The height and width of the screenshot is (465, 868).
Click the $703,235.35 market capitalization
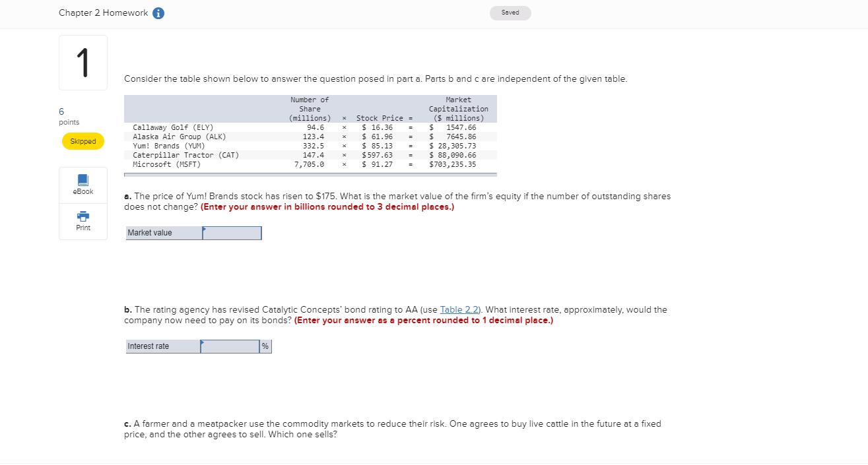pyautogui.click(x=453, y=164)
